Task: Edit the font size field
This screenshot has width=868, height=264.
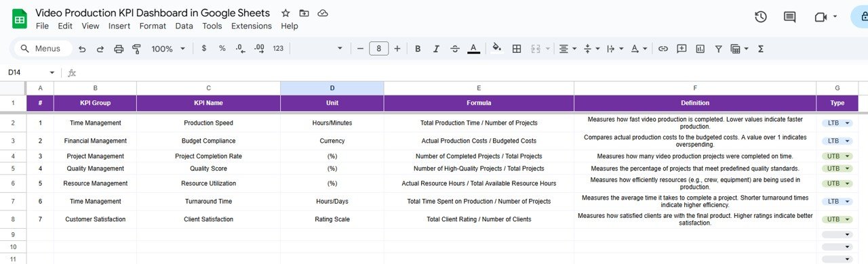Action: pos(378,49)
